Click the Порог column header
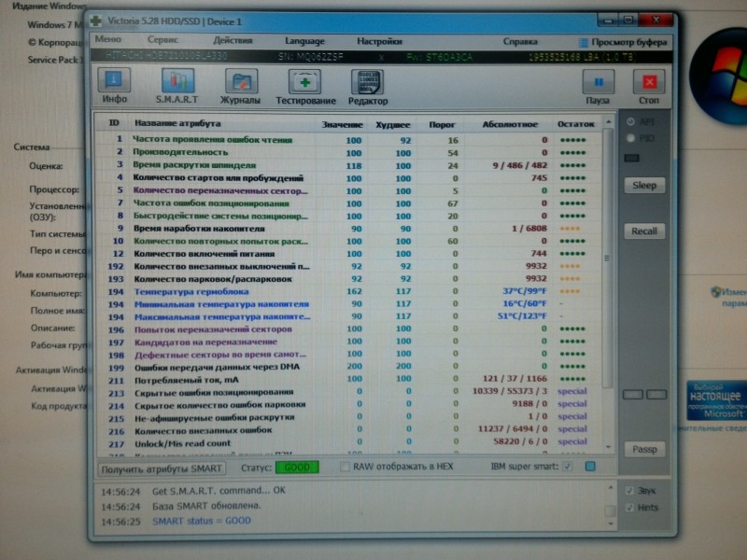The width and height of the screenshot is (747, 560). (x=442, y=125)
